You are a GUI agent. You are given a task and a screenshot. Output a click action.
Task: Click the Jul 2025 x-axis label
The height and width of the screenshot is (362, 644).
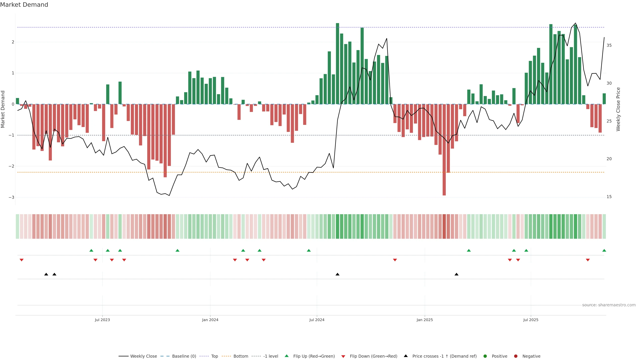coord(531,320)
